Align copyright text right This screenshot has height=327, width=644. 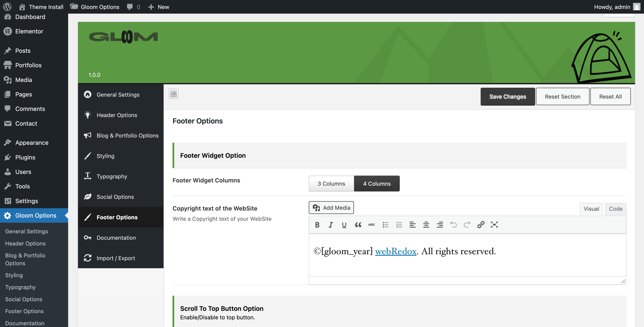[440, 225]
